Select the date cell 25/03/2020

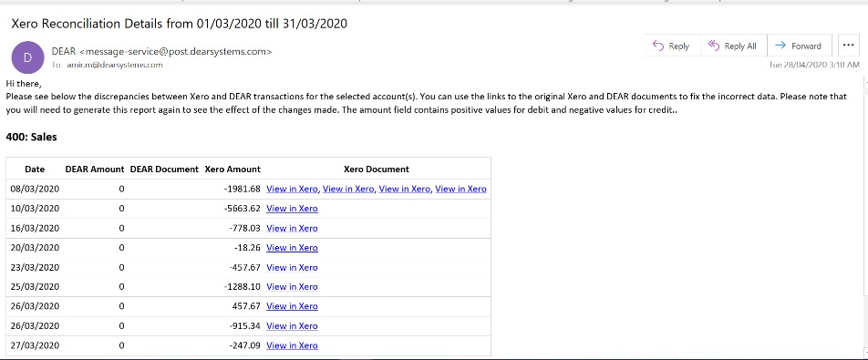tap(35, 286)
